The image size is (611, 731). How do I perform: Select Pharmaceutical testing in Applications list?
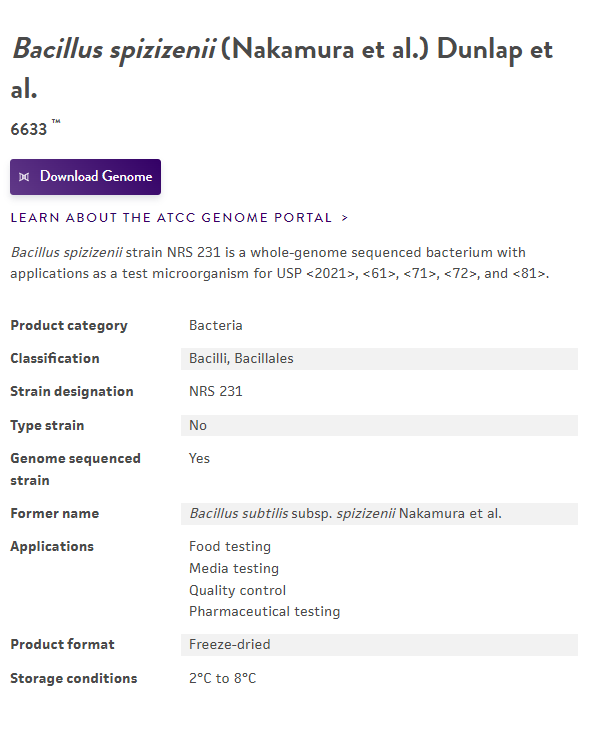(264, 611)
